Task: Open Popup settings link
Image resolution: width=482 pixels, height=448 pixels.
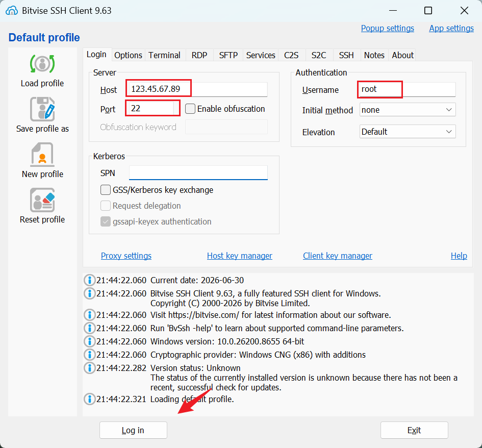Action: click(x=387, y=28)
